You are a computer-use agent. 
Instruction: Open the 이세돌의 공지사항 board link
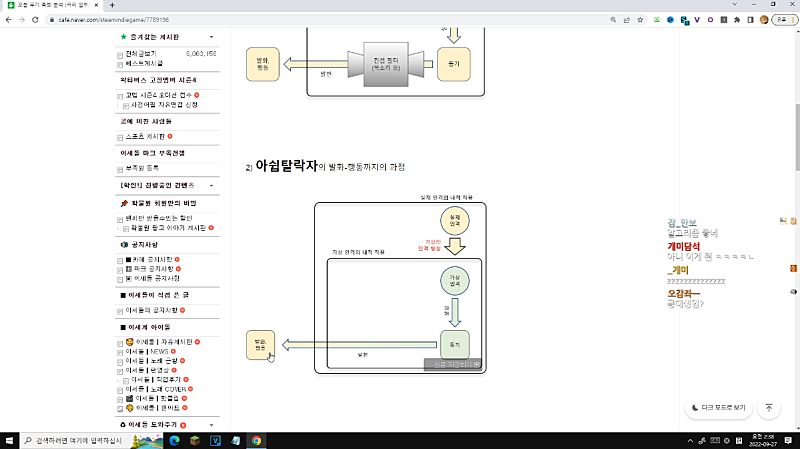click(x=152, y=310)
